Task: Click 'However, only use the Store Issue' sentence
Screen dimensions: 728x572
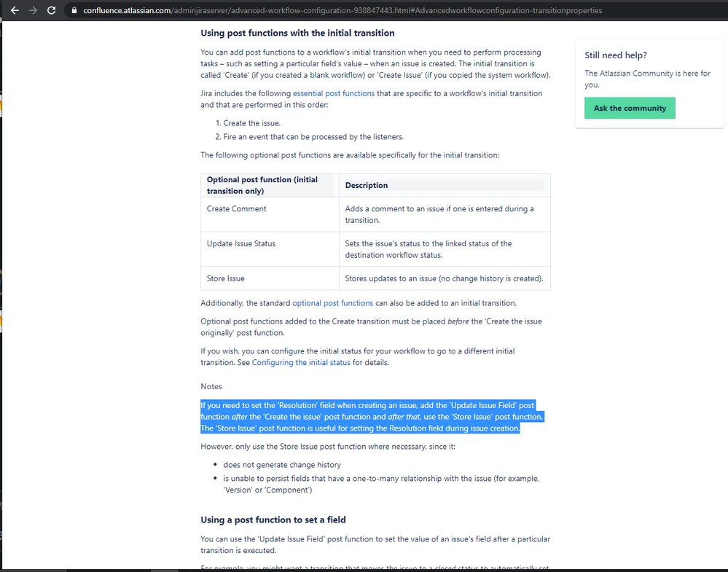Action: click(x=328, y=447)
